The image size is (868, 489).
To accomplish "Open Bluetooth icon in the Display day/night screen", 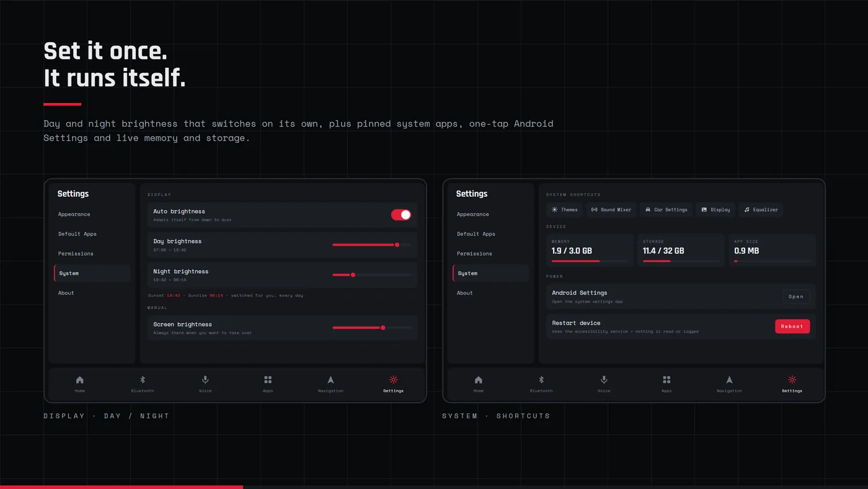I will 142,380.
